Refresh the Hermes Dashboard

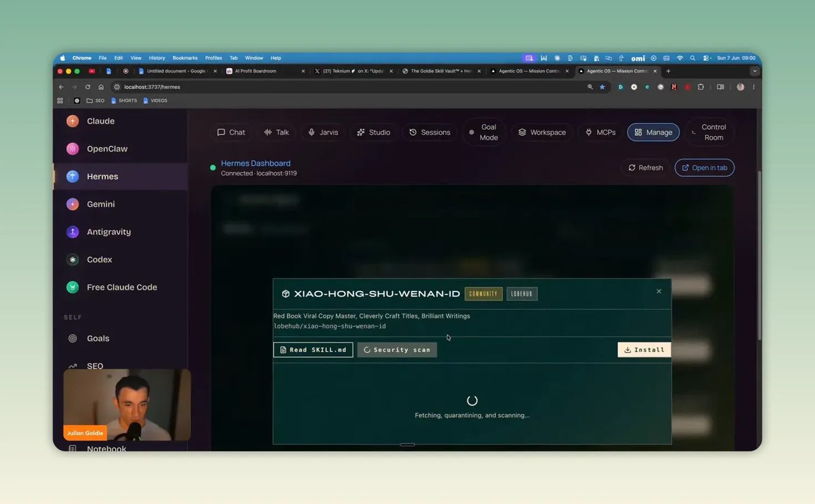tap(645, 167)
